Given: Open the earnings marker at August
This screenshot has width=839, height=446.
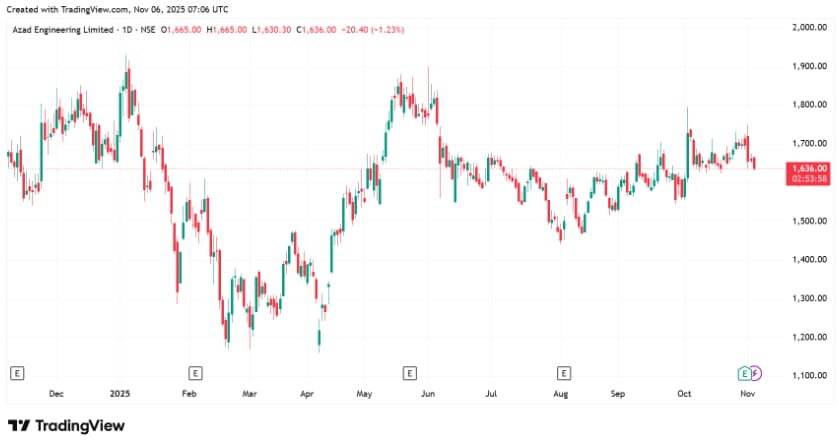Looking at the screenshot, I should click(564, 373).
